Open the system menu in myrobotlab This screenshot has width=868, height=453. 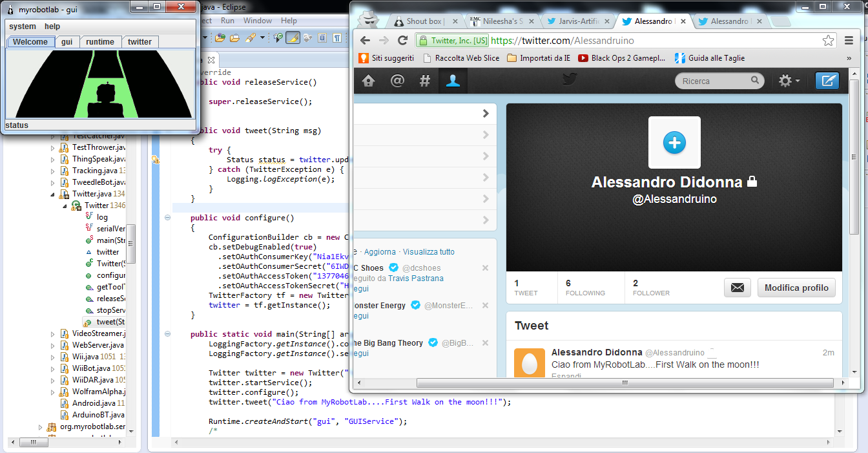coord(23,26)
